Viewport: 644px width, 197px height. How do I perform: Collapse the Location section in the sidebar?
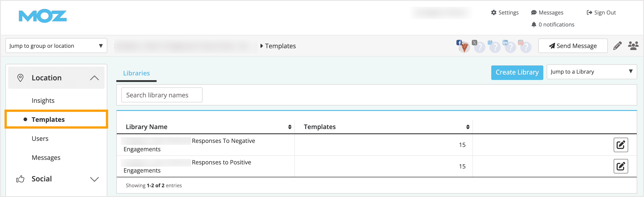(94, 78)
